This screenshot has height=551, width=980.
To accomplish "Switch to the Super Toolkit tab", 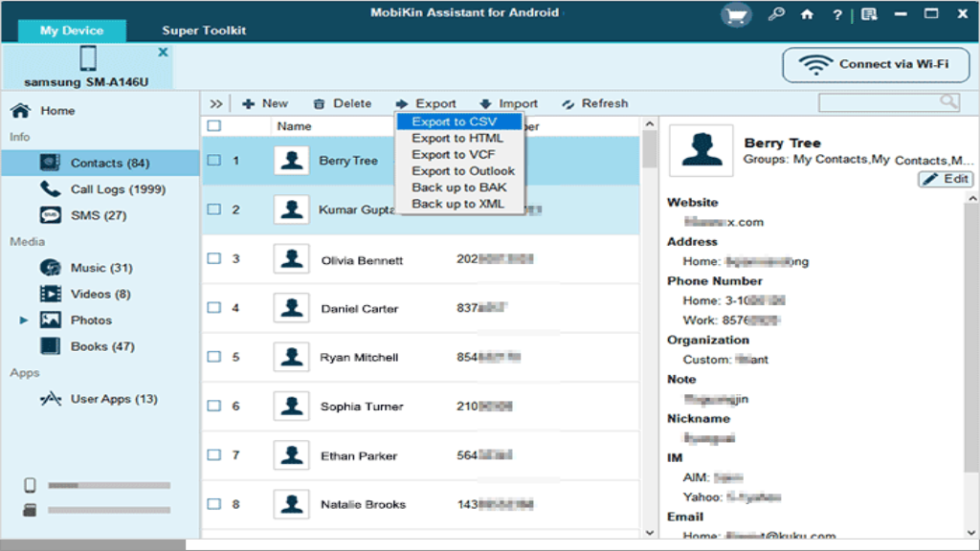I will [x=204, y=31].
